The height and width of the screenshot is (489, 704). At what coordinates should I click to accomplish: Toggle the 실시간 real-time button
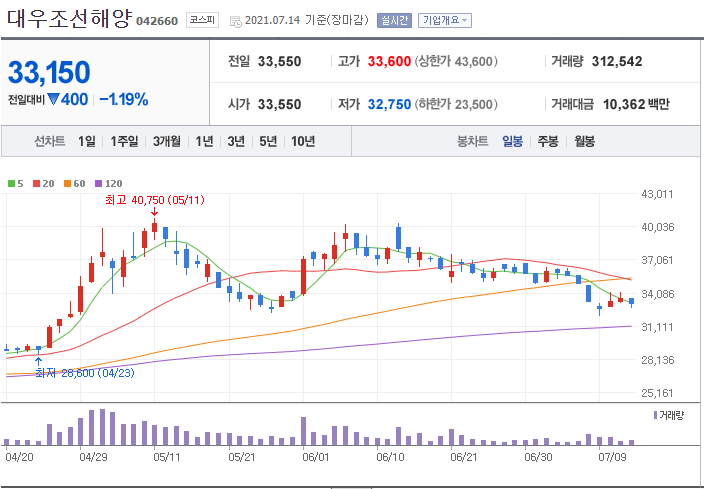pyautogui.click(x=394, y=20)
